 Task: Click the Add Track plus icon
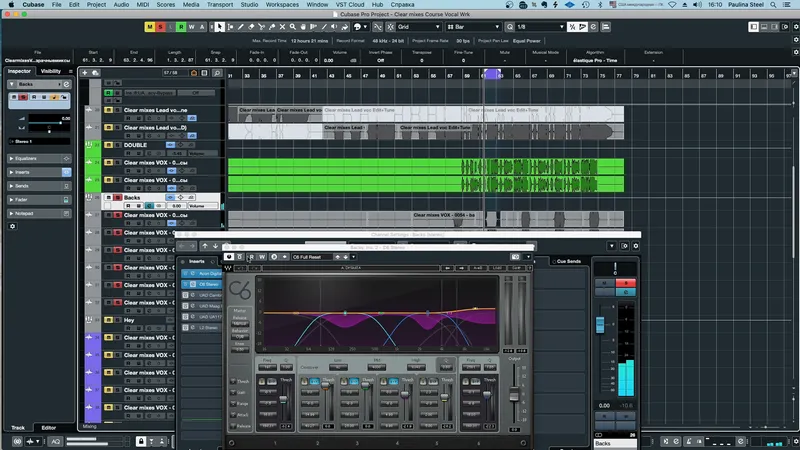(85, 73)
